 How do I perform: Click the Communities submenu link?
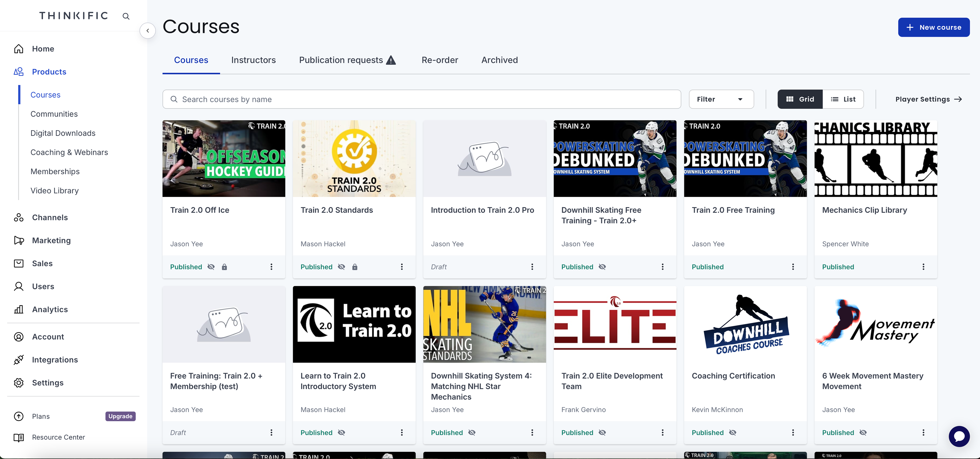tap(54, 114)
